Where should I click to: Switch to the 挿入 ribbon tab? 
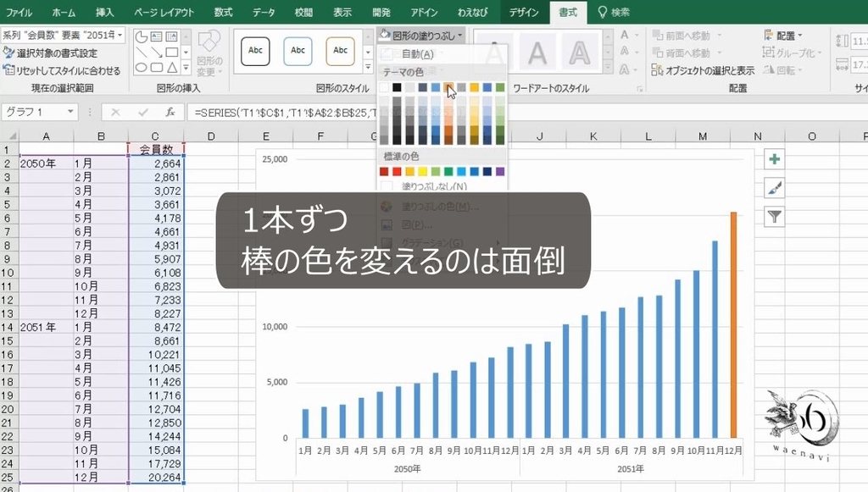point(104,12)
